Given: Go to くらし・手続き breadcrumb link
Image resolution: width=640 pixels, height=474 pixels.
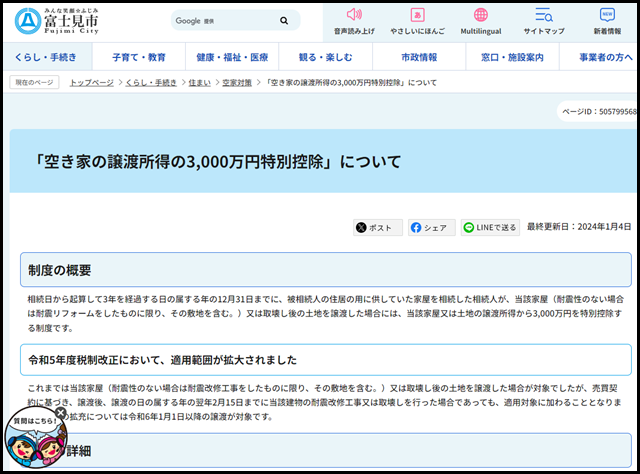Looking at the screenshot, I should (x=151, y=82).
